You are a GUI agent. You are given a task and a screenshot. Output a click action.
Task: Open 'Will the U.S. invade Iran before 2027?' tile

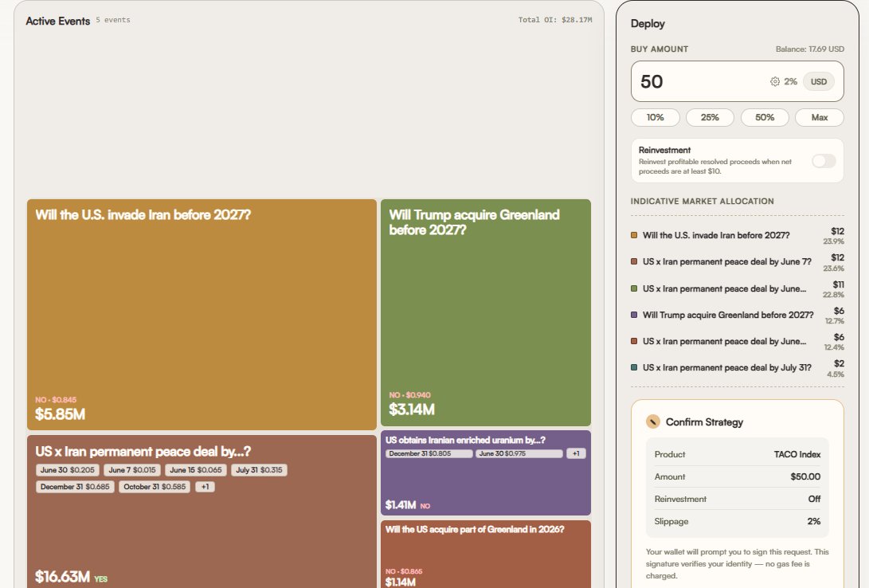click(202, 314)
